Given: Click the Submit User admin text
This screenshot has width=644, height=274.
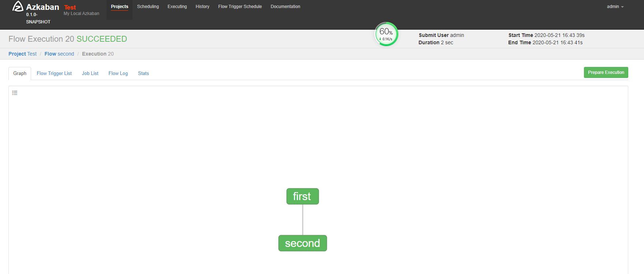Looking at the screenshot, I should 441,35.
